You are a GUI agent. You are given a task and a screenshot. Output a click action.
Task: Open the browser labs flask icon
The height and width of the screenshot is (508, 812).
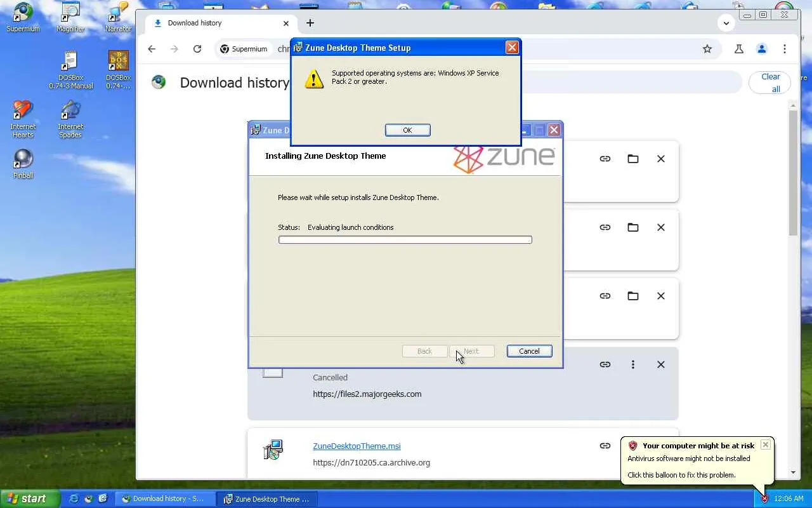[x=739, y=49]
